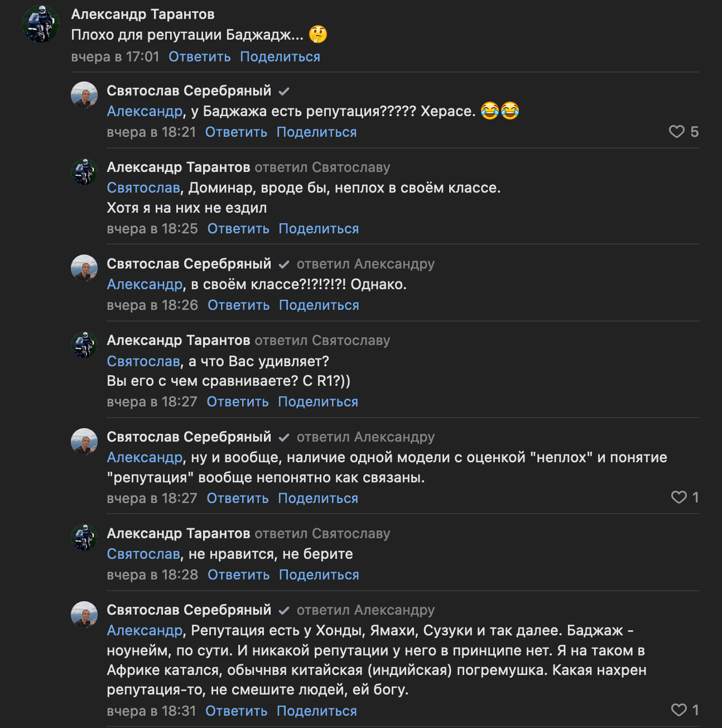722x728 pixels.
Task: Reply to the 18:21 comment
Action: [236, 132]
